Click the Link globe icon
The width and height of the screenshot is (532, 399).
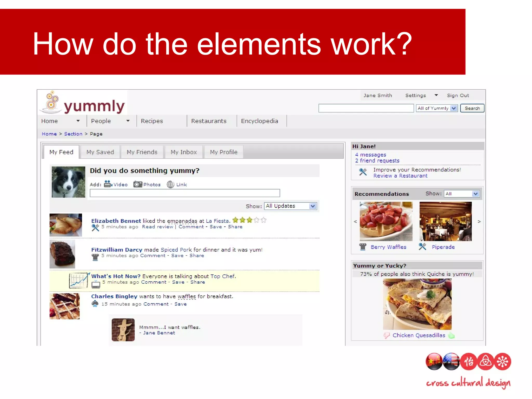click(x=170, y=184)
